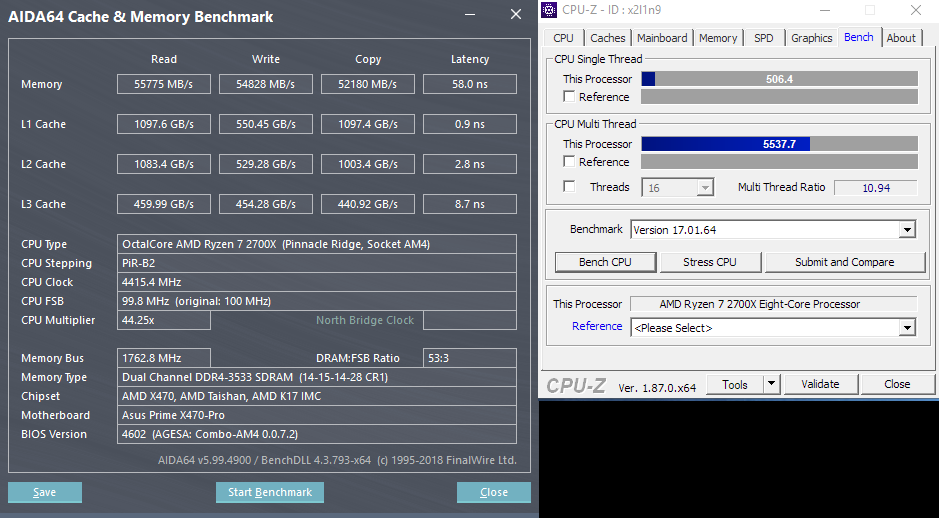This screenshot has height=518, width=939.
Task: Click CPU FSB value 99.8 MHz
Action: (x=317, y=301)
